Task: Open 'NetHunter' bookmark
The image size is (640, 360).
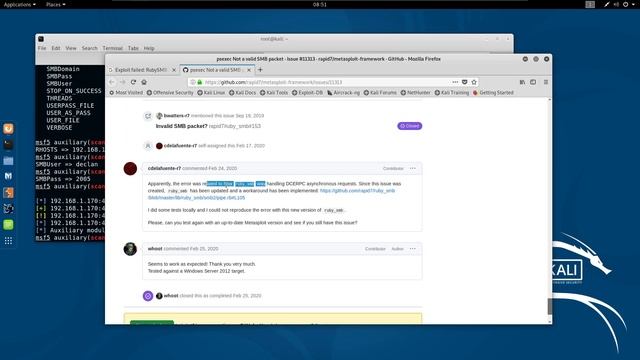Action: [416, 93]
